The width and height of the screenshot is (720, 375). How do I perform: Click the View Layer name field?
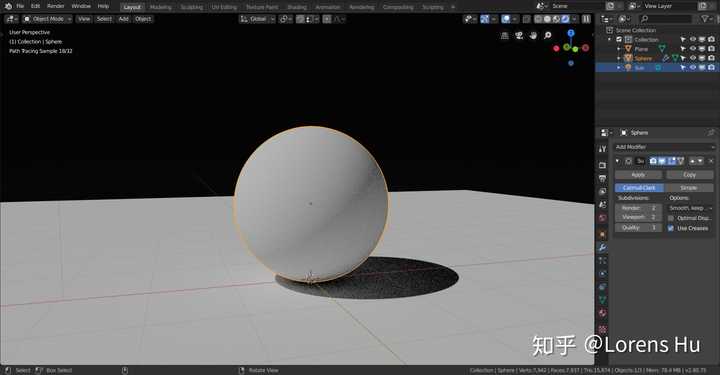point(670,6)
